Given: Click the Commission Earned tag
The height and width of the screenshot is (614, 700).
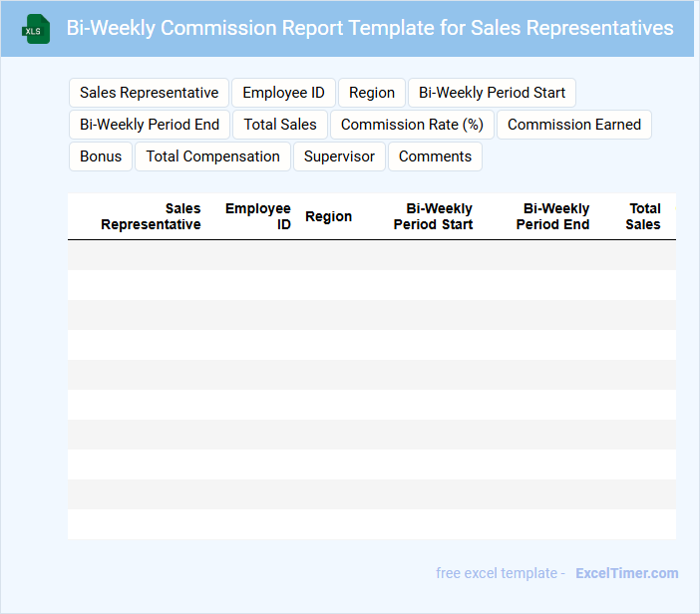Looking at the screenshot, I should click(x=574, y=125).
